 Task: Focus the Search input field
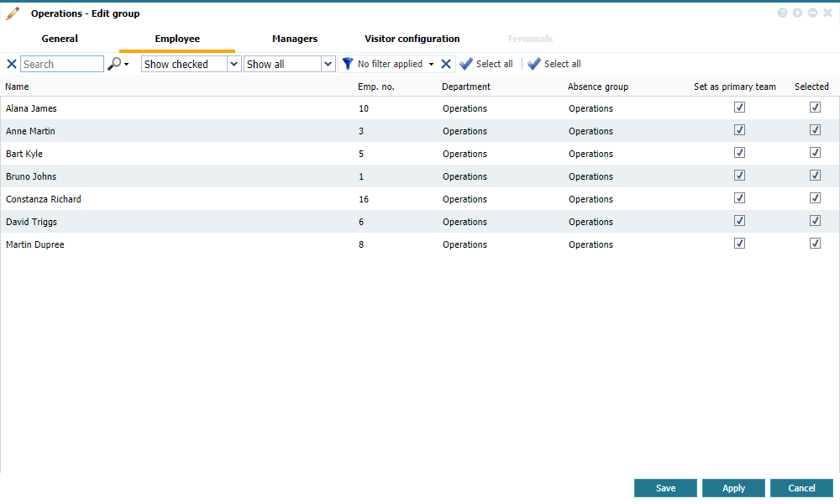tap(61, 64)
